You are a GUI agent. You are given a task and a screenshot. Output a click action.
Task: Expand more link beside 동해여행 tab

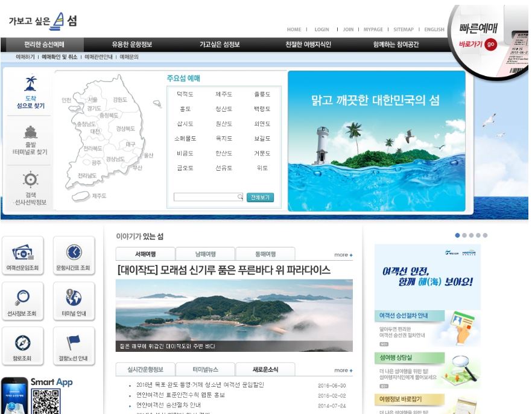coord(343,255)
